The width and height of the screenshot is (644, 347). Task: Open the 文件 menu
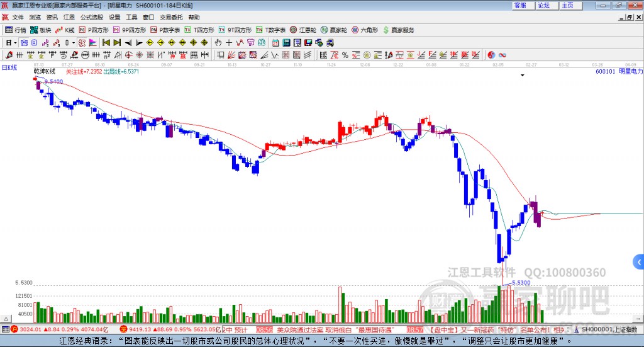coord(18,17)
